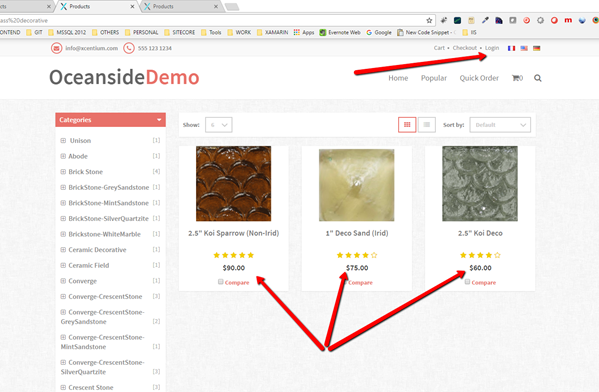The height and width of the screenshot is (392, 599).
Task: Expand the Brick Stone category
Action: (x=63, y=172)
